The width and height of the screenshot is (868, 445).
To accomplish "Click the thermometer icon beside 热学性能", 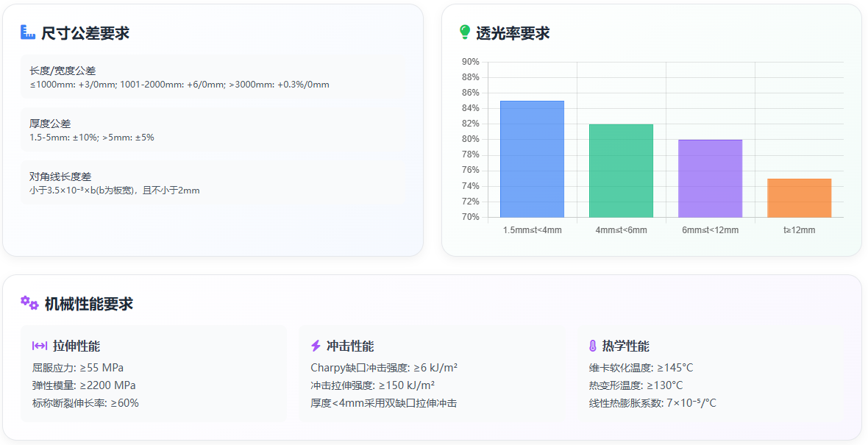I will point(592,346).
